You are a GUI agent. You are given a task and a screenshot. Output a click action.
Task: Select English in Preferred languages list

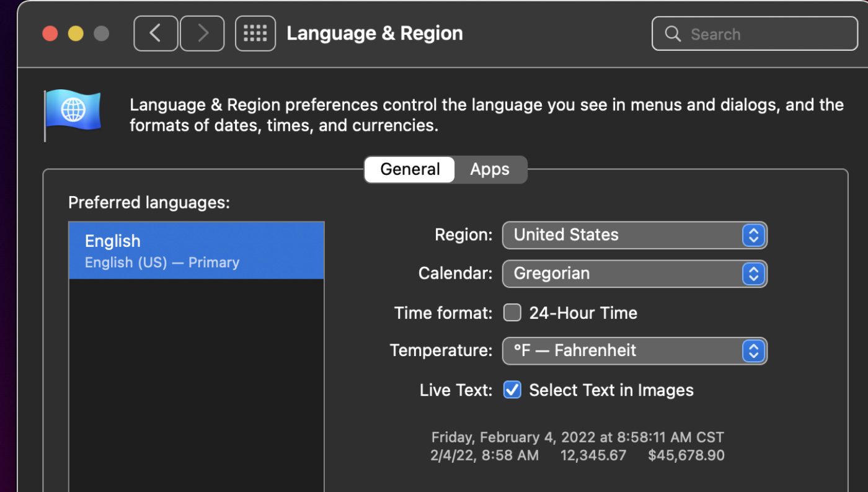(196, 251)
